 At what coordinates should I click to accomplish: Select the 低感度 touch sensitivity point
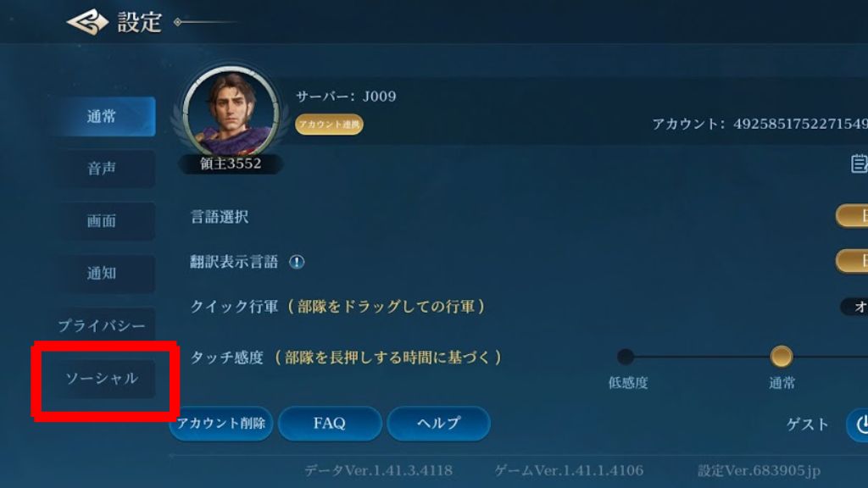(x=626, y=357)
